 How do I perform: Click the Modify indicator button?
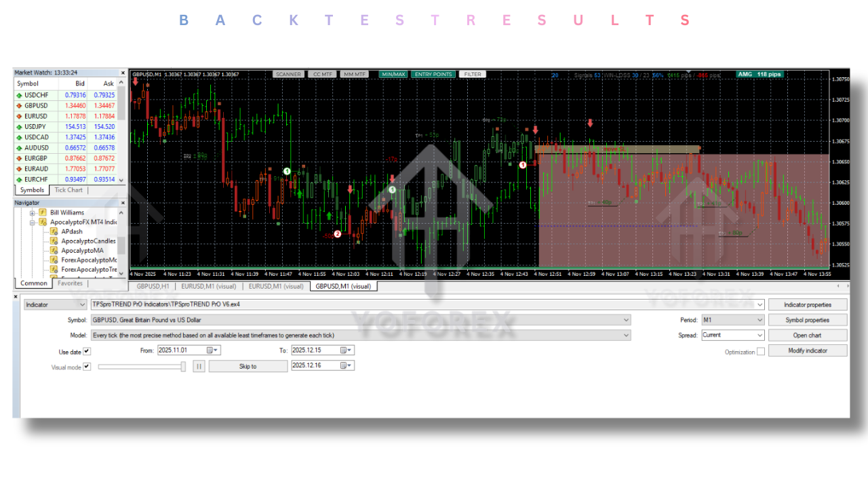click(808, 350)
